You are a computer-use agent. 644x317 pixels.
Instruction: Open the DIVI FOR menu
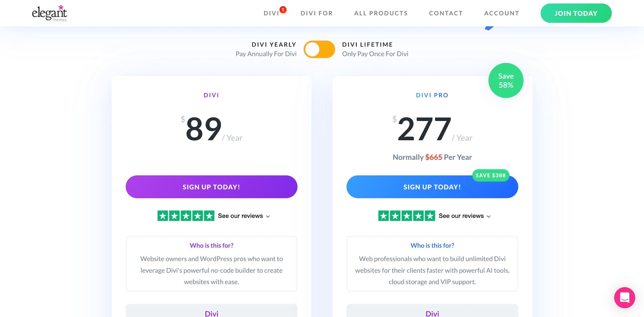point(316,13)
